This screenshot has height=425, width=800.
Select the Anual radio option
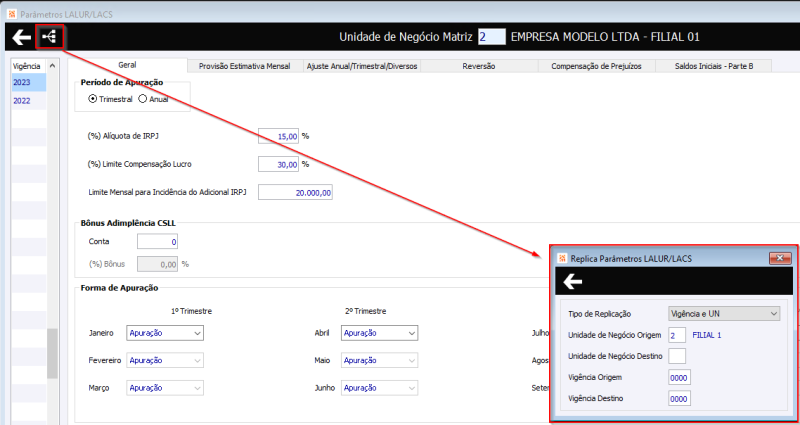coord(154,99)
